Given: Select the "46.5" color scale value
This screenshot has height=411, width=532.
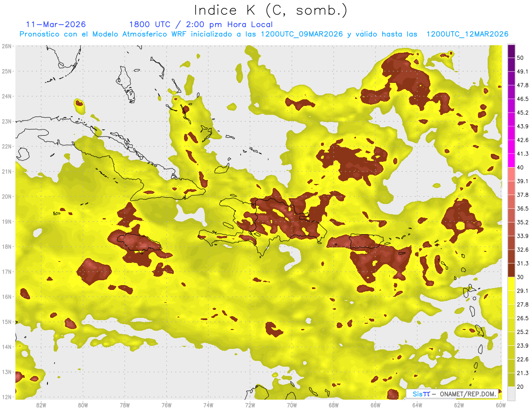Looking at the screenshot, I should 522,99.
